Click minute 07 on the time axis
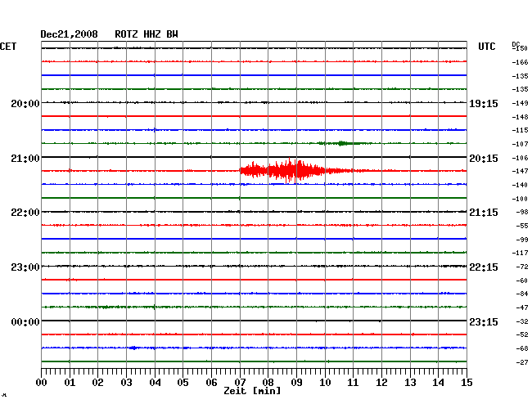This screenshot has width=532, height=404. click(240, 382)
